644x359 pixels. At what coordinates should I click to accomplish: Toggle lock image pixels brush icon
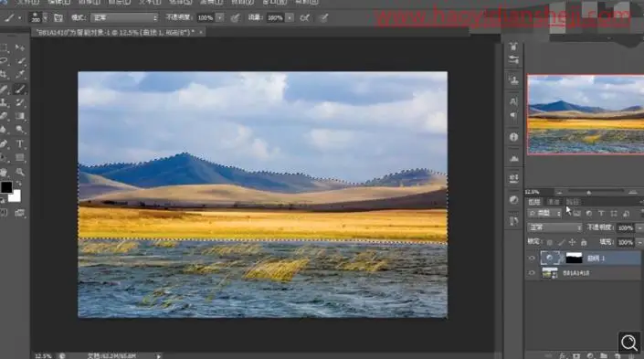click(x=562, y=242)
